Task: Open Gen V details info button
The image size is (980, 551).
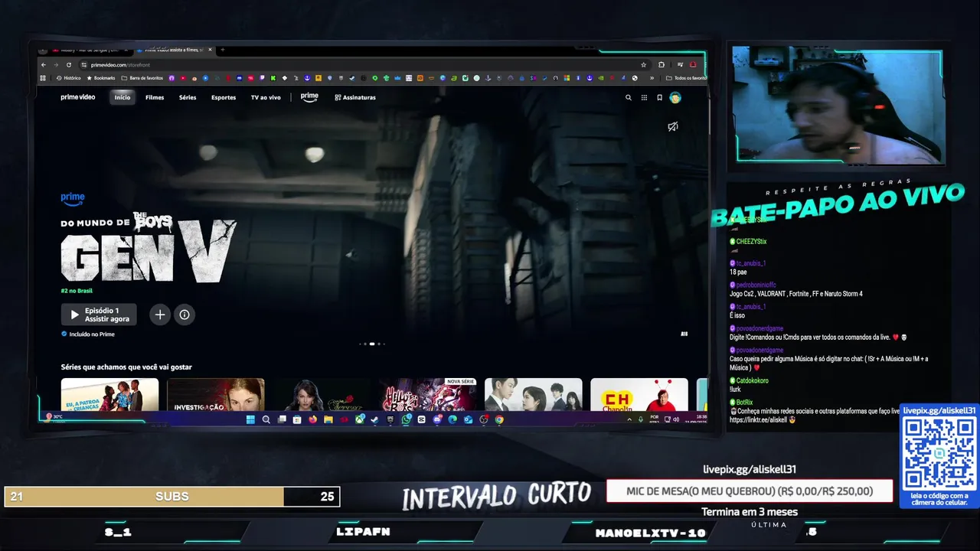Action: 185,315
